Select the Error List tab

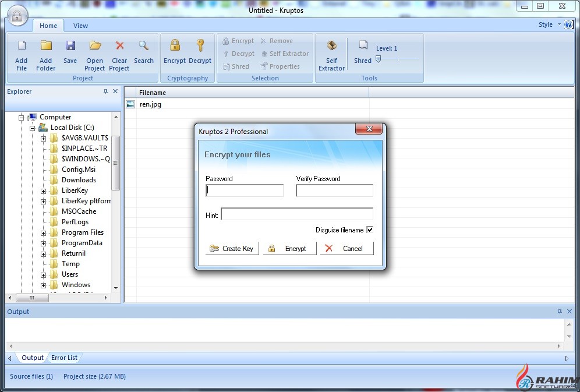(x=65, y=358)
